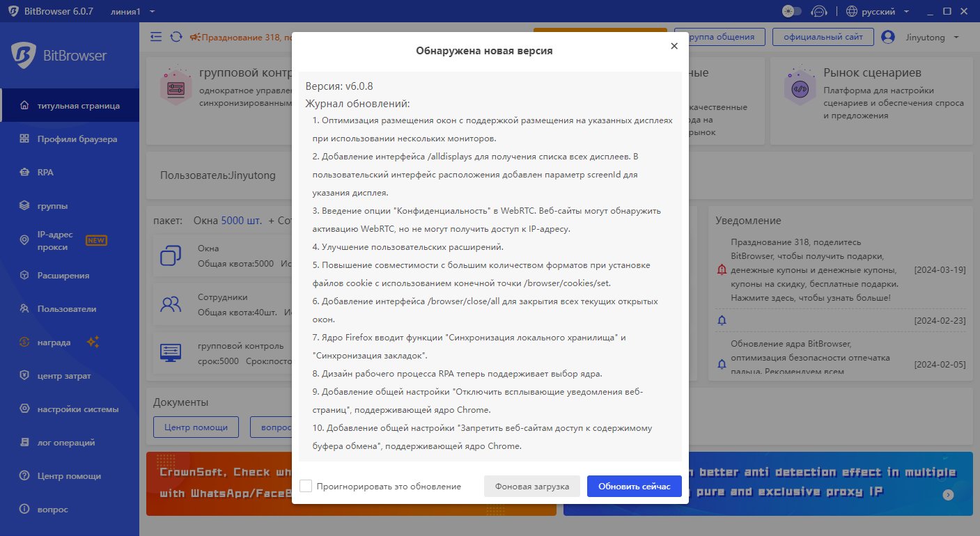This screenshot has width=980, height=536.
Task: Open the 'Празднование 318' announcement link
Action: (x=246, y=37)
